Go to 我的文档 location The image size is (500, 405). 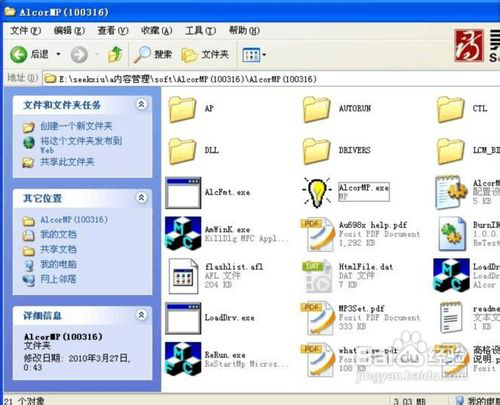(58, 234)
